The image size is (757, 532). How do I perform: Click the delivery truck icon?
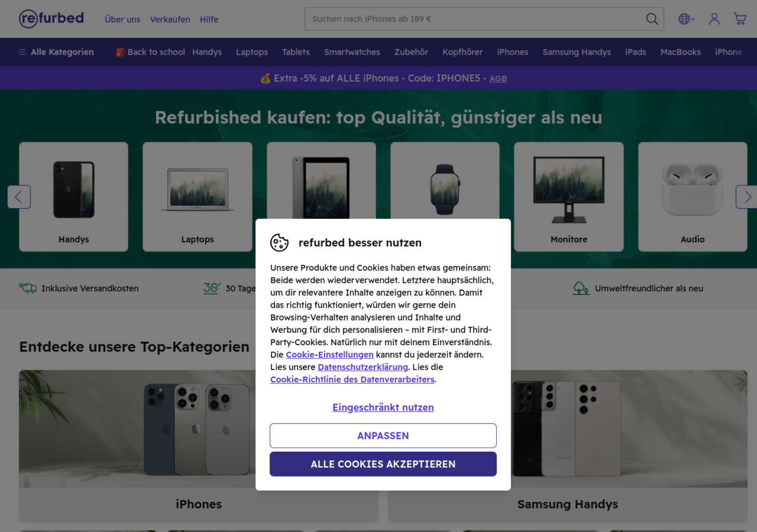click(x=28, y=288)
